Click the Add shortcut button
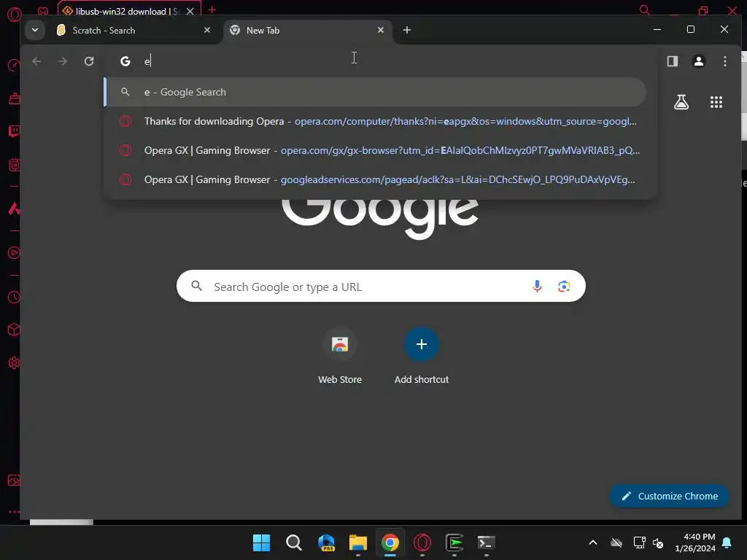Screen dimensions: 747x560 click(421, 356)
